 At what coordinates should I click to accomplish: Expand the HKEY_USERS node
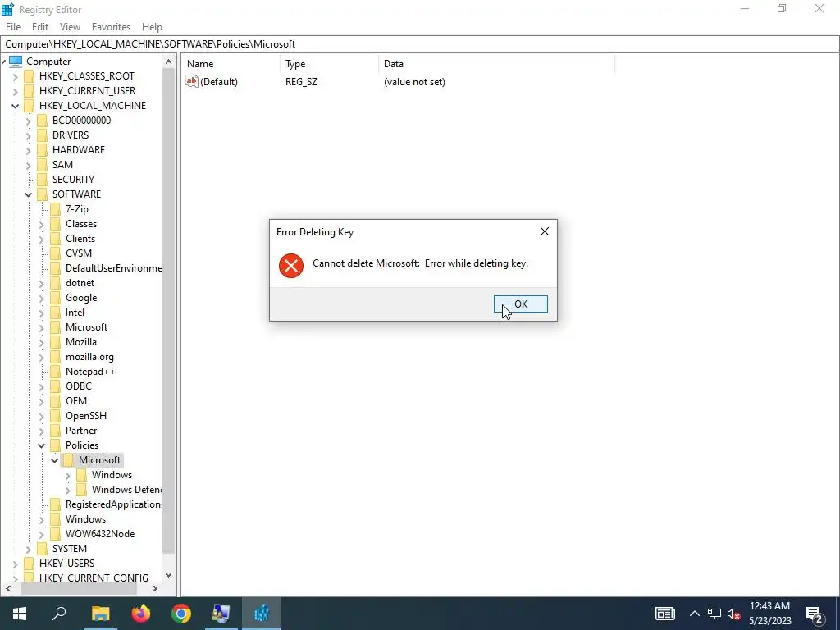[15, 564]
